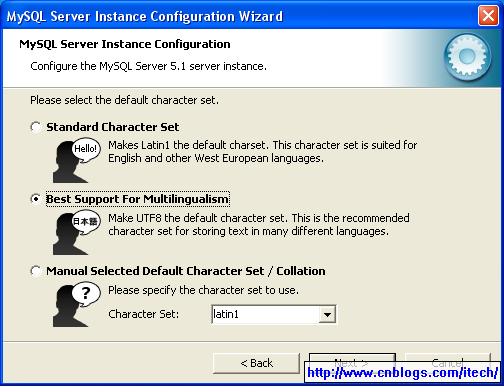Click the Japanese text speech bubble icon

click(76, 233)
